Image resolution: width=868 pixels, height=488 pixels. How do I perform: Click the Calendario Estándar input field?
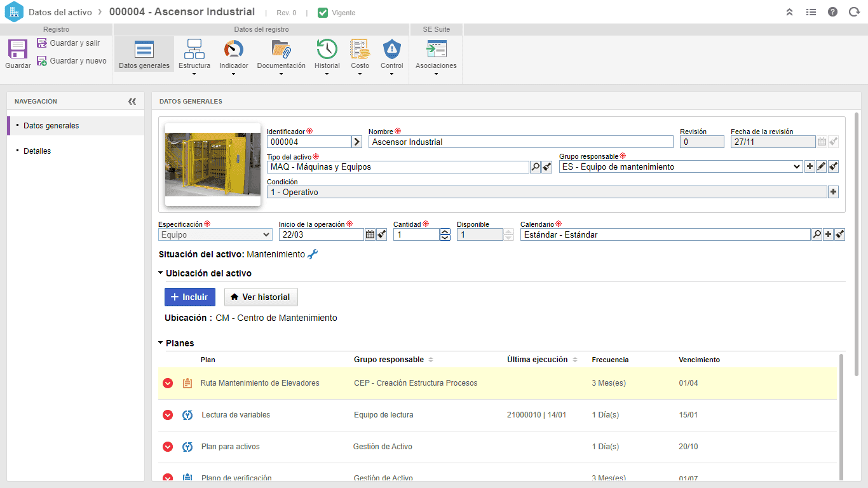[x=665, y=234]
